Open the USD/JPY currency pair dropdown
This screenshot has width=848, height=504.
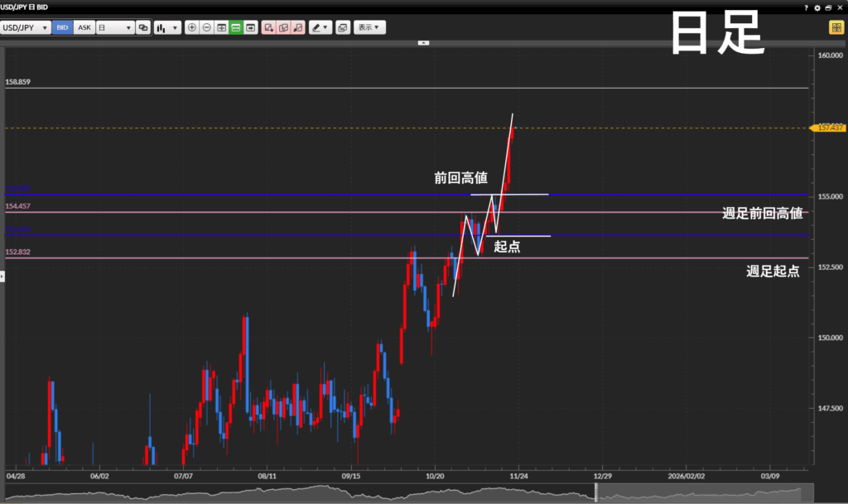(x=26, y=27)
